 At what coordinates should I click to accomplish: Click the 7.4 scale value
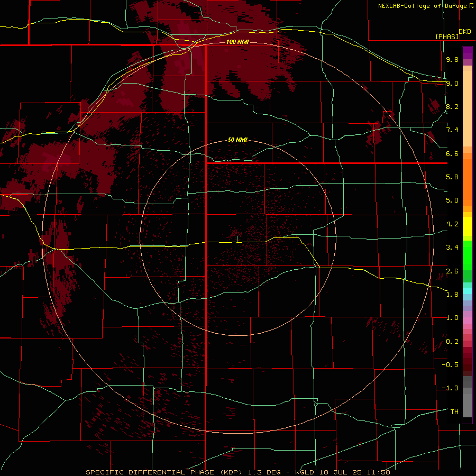click(452, 130)
